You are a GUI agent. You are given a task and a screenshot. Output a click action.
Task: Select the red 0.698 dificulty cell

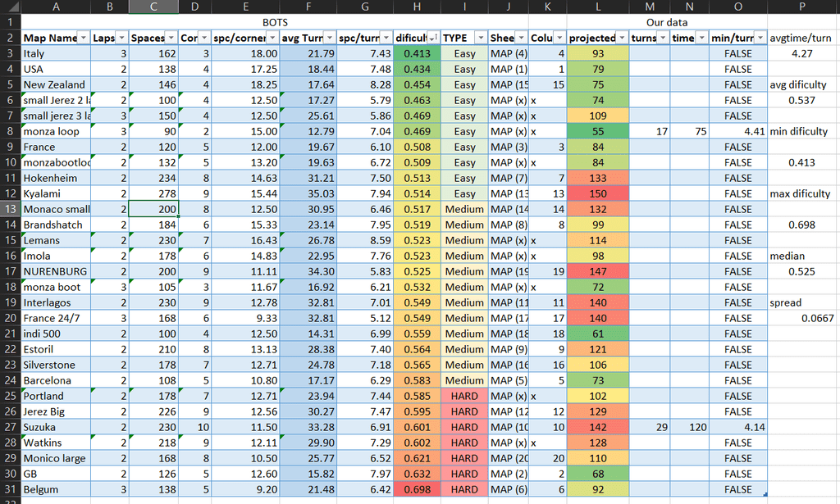click(x=417, y=489)
